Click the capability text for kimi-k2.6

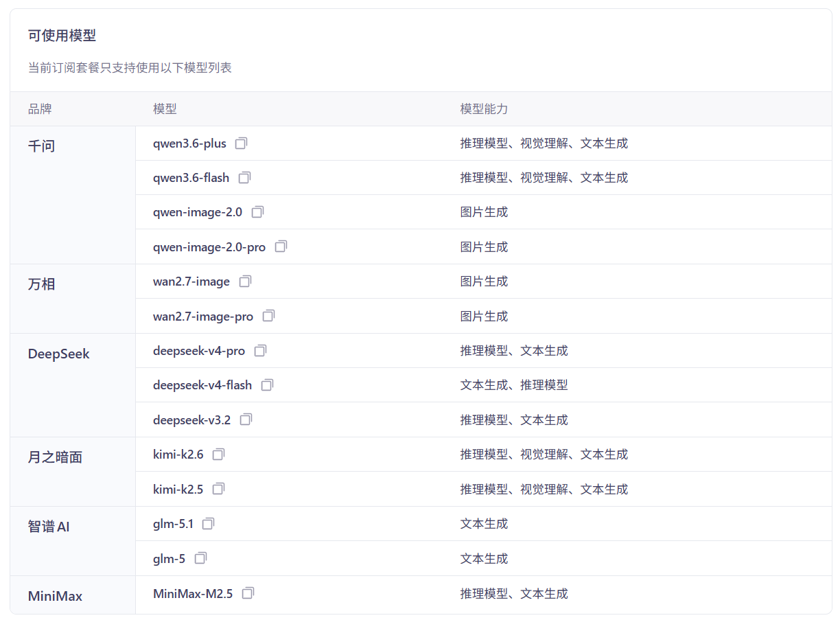[544, 455]
